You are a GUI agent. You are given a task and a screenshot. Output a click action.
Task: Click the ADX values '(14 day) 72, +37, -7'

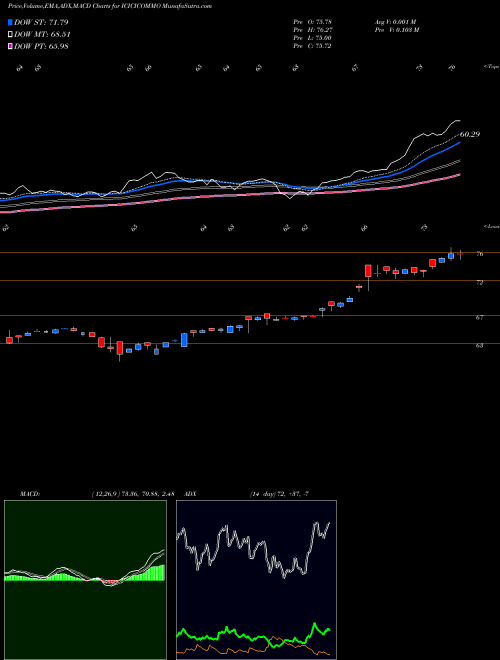point(279,494)
